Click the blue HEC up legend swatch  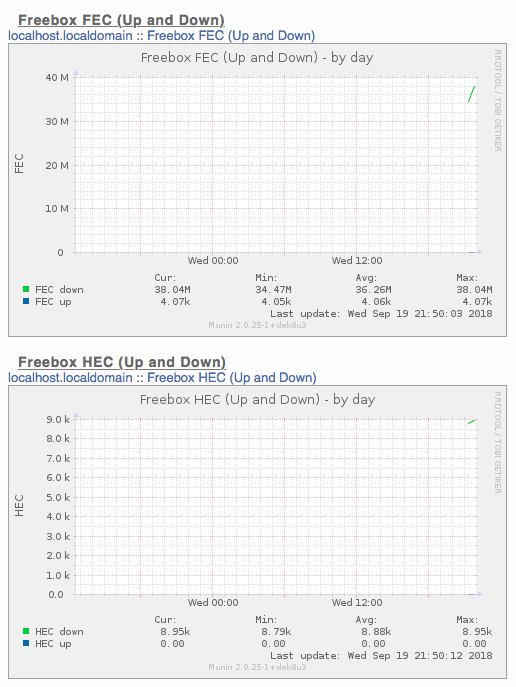(26, 644)
